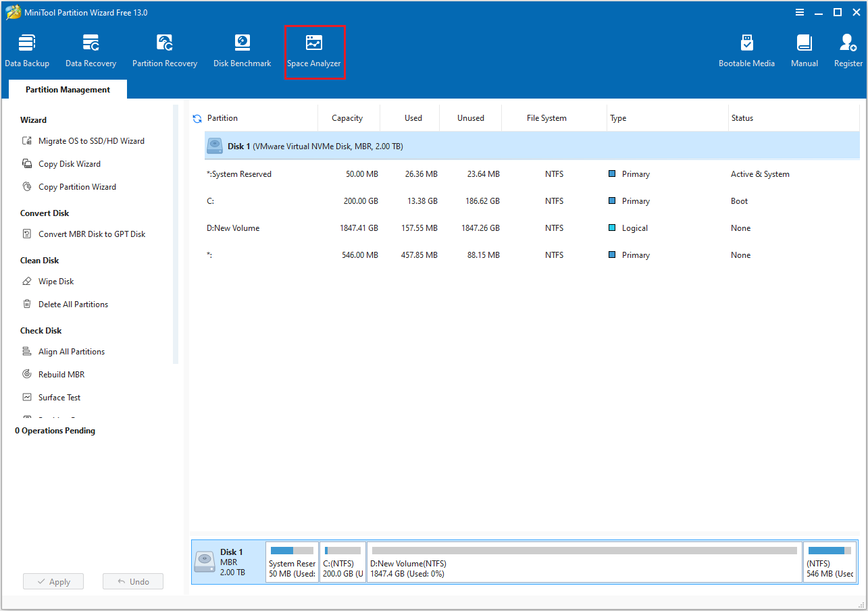Image resolution: width=868 pixels, height=611 pixels.
Task: Click the Disk 1 icon in disk map
Action: tap(205, 562)
